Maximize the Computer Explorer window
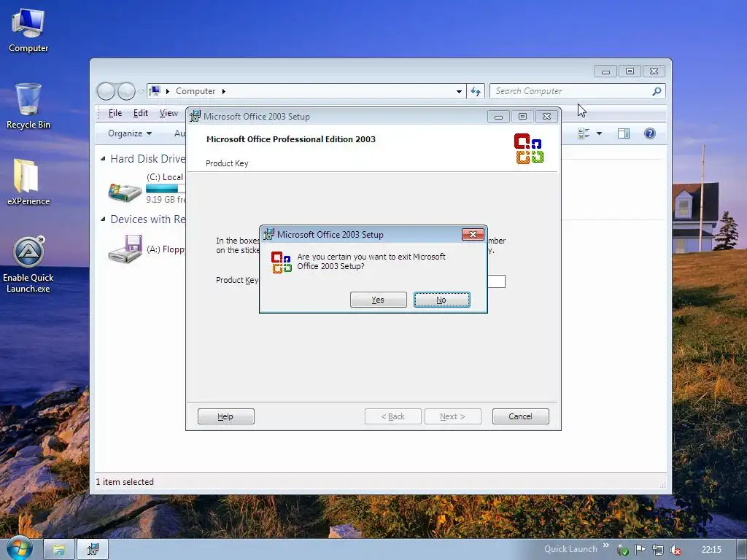Screen dimensions: 747x560 tap(630, 71)
